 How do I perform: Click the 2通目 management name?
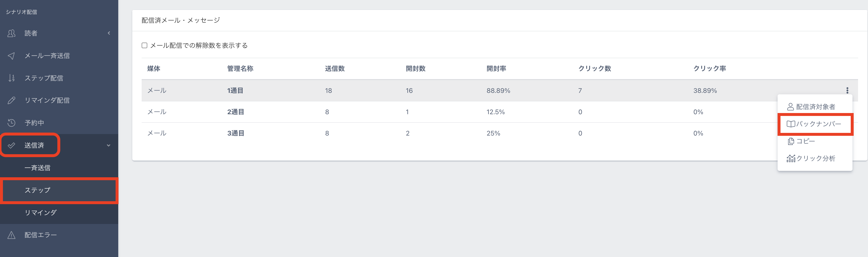236,112
